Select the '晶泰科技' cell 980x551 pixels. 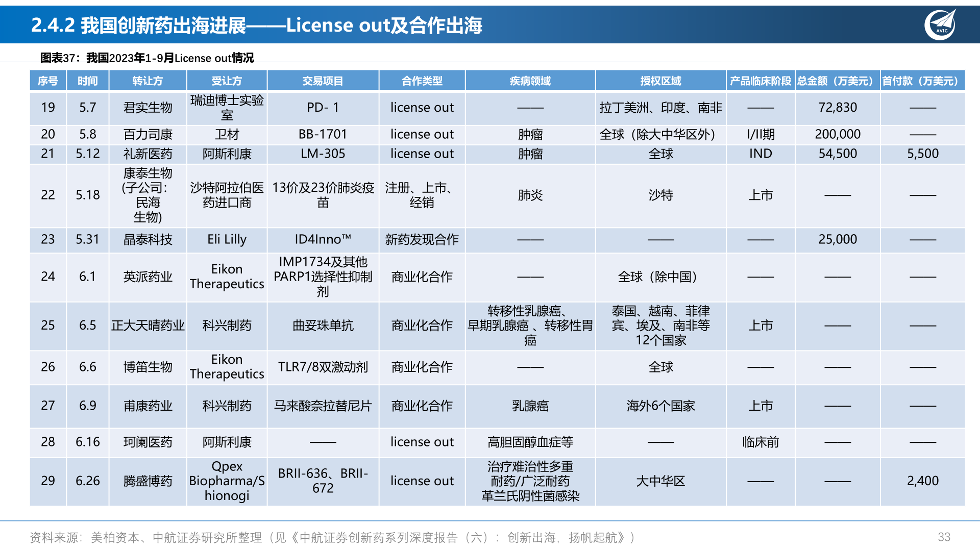click(x=148, y=239)
